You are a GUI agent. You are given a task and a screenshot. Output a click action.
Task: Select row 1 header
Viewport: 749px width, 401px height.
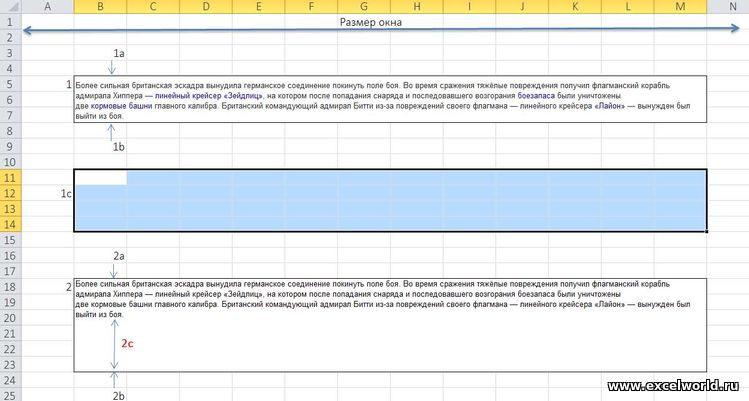pyautogui.click(x=11, y=22)
